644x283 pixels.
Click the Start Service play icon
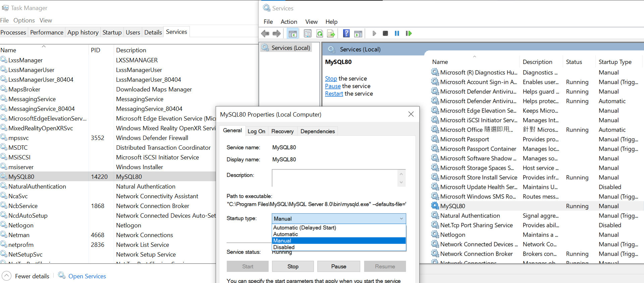click(x=374, y=33)
